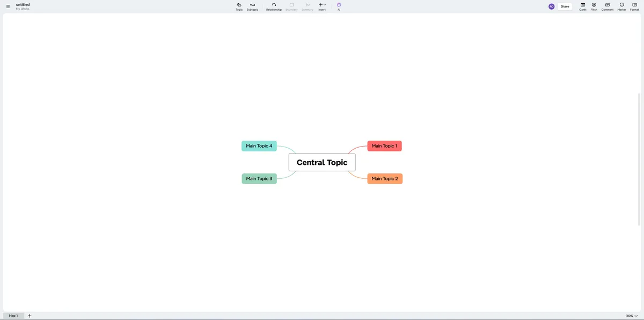Start Pitch presentation mode
This screenshot has height=320, width=644.
click(x=594, y=6)
